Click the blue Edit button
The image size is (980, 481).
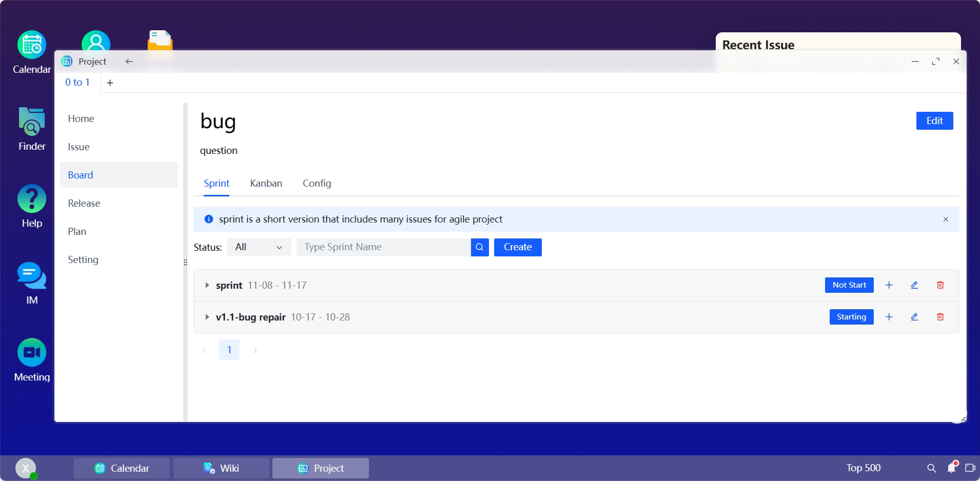pyautogui.click(x=934, y=121)
